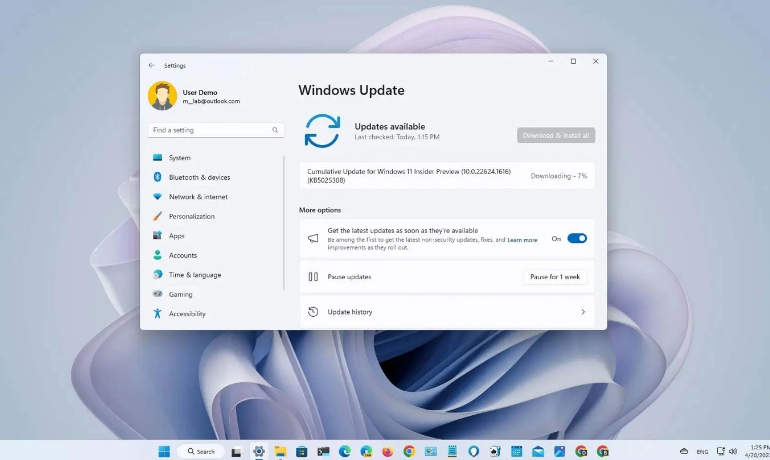Viewport: 770px width, 460px height.
Task: Open the Apps settings category
Action: 215,236
